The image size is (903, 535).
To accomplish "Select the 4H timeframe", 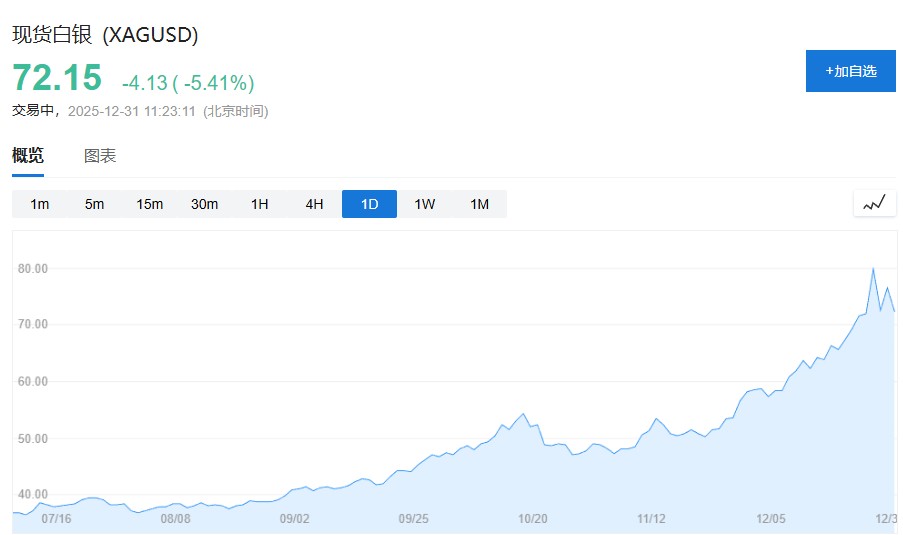I will pos(315,204).
